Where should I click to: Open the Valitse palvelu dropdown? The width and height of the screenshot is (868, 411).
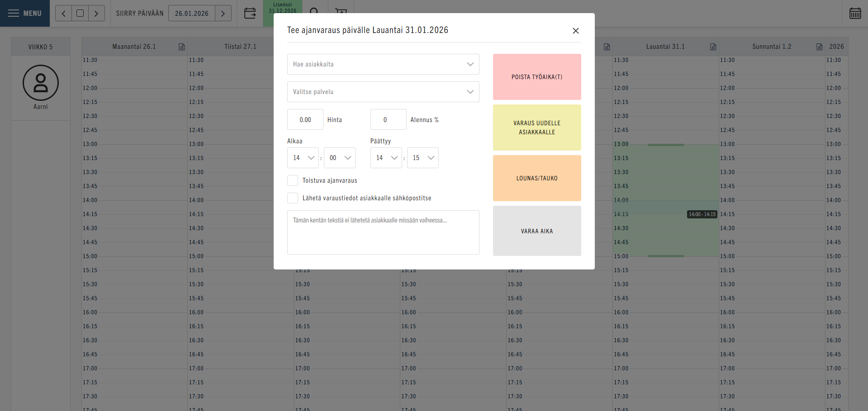pyautogui.click(x=383, y=92)
